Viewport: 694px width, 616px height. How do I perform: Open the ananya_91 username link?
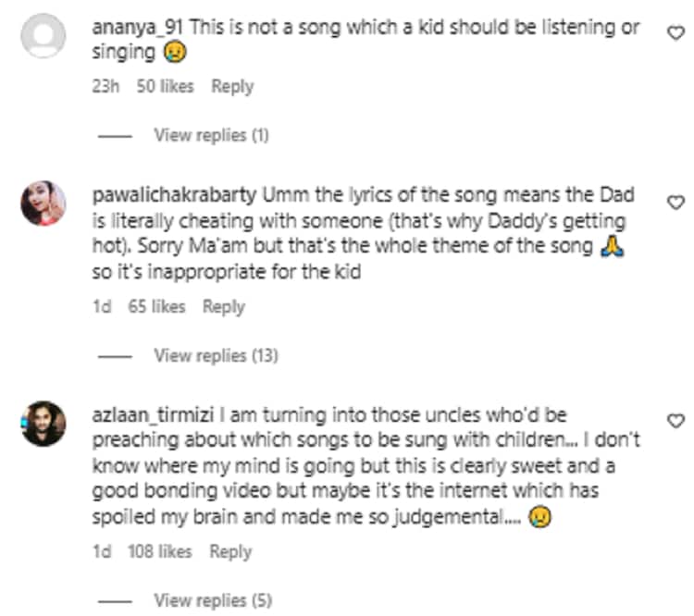tap(140, 27)
